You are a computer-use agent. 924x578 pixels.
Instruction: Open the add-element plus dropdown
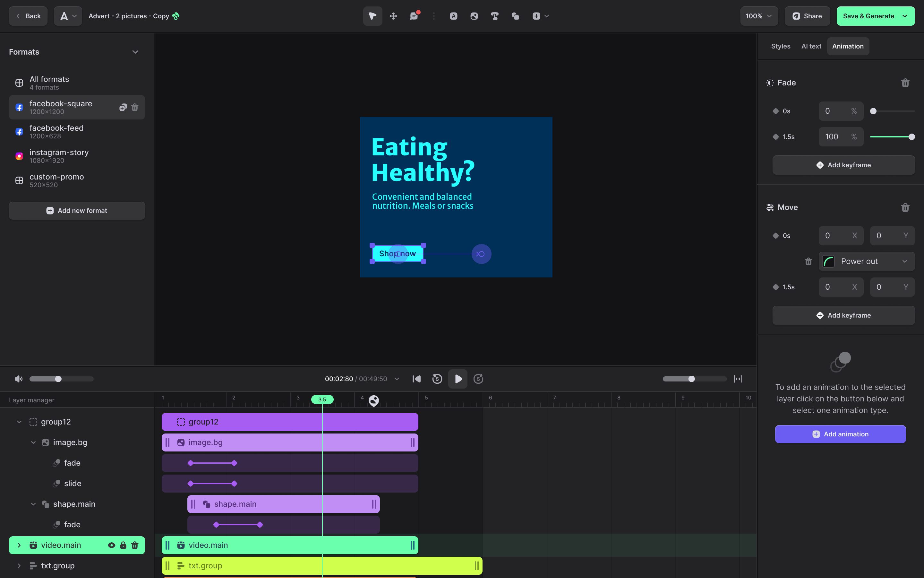click(x=540, y=16)
